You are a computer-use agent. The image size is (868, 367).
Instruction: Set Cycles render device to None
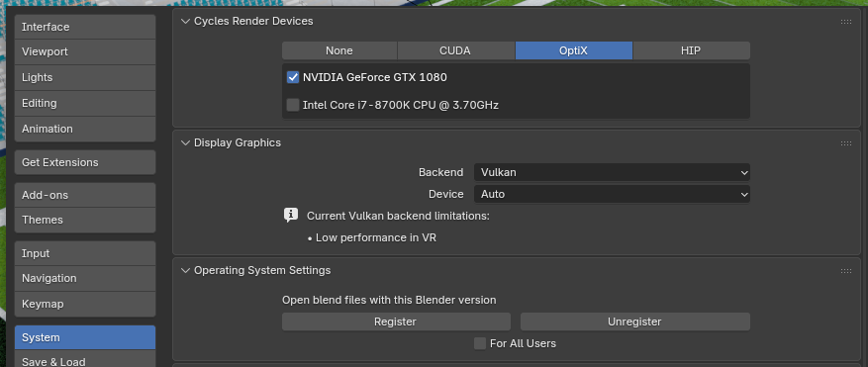tap(339, 50)
